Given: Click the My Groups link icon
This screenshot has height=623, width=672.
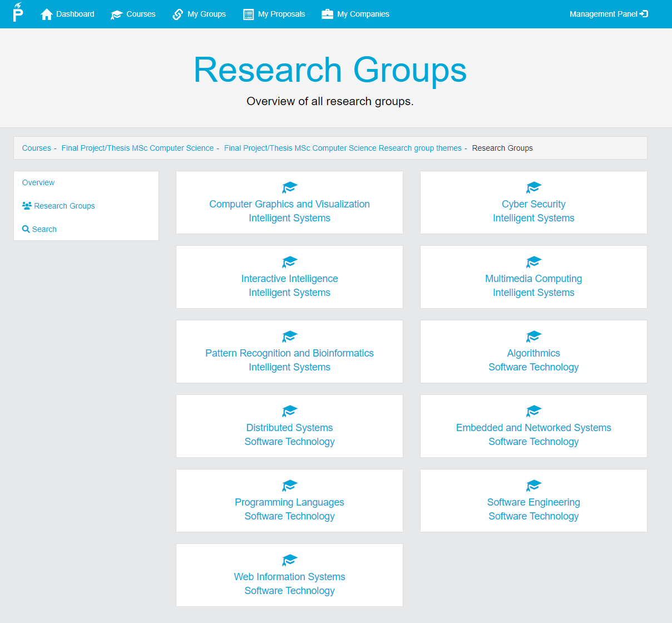Looking at the screenshot, I should tap(178, 14).
